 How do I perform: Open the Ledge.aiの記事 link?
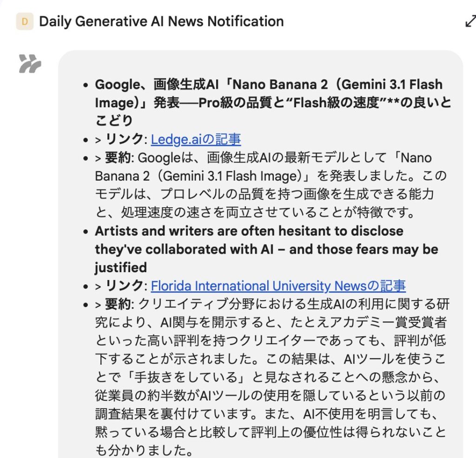[x=196, y=139]
